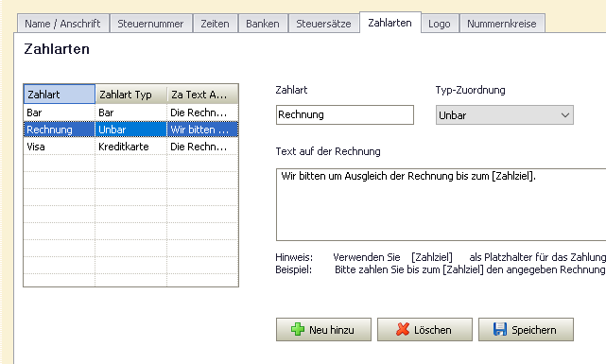Viewport: 606px width, 364px height.
Task: Switch to the Logo tab
Action: [440, 24]
